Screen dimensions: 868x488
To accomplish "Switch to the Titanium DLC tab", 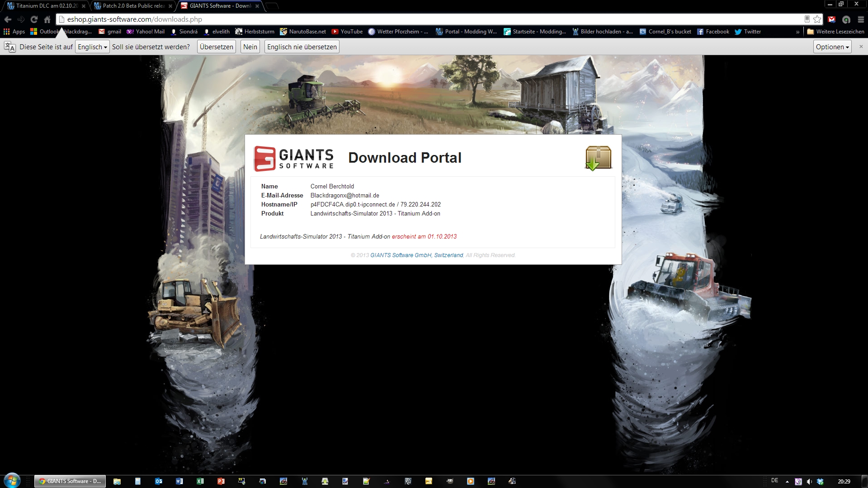I will 45,6.
